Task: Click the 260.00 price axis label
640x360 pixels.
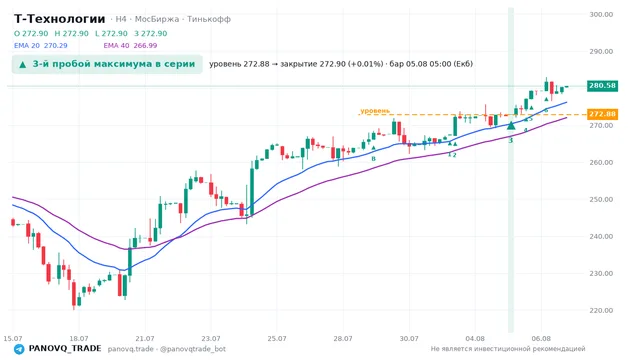Action: pos(601,162)
